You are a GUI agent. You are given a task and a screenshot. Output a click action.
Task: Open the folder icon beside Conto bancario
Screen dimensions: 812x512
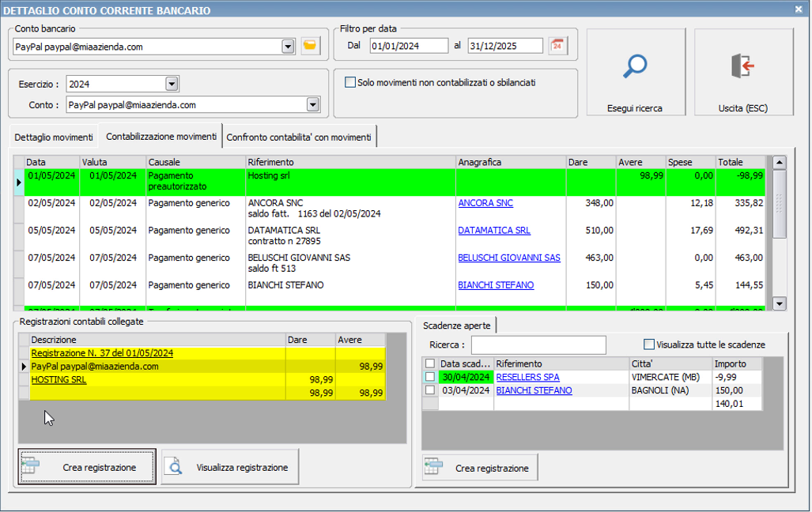click(x=310, y=46)
